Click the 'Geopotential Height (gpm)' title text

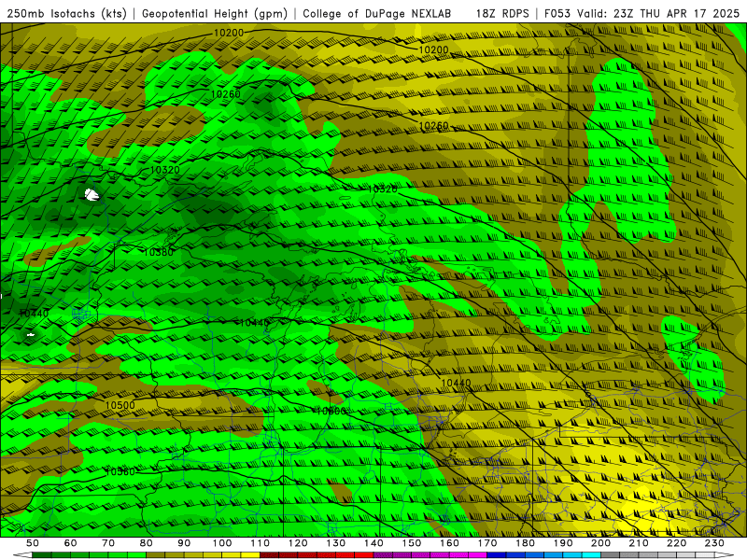pyautogui.click(x=215, y=14)
